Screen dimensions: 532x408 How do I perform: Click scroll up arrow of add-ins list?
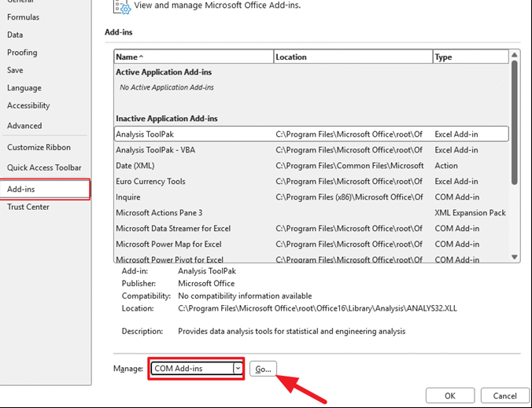tap(515, 55)
